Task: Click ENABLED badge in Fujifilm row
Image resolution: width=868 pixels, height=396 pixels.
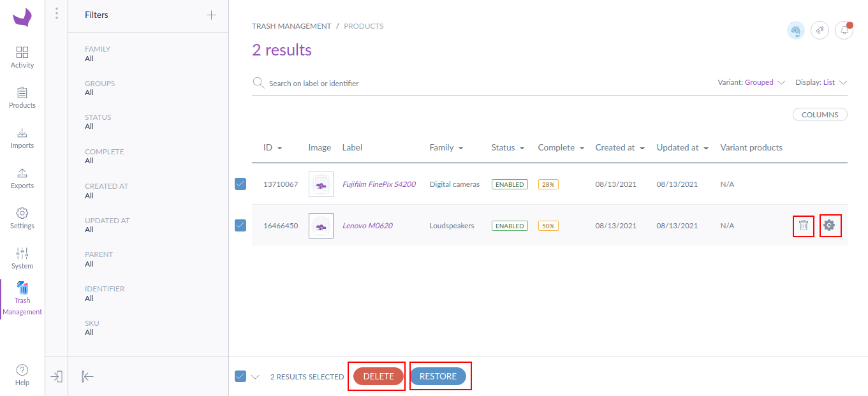Action: pyautogui.click(x=510, y=184)
